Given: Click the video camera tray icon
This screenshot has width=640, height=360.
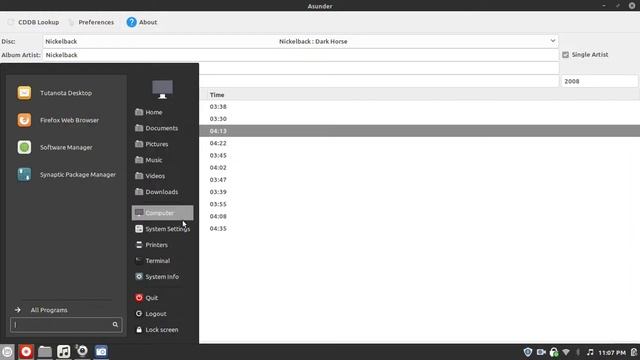Looking at the screenshot, I should click(x=541, y=352).
